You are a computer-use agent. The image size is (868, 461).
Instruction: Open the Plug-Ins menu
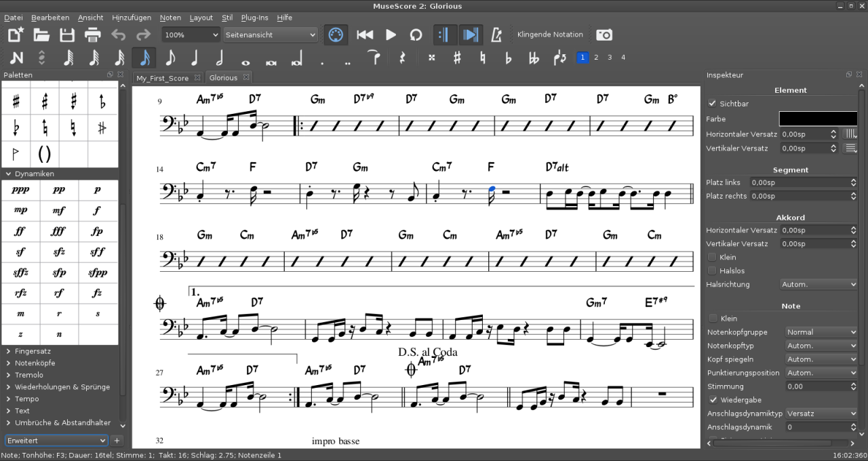pyautogui.click(x=254, y=18)
